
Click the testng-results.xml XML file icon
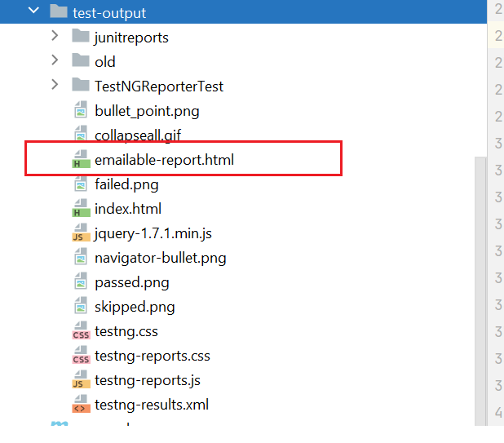point(81,404)
